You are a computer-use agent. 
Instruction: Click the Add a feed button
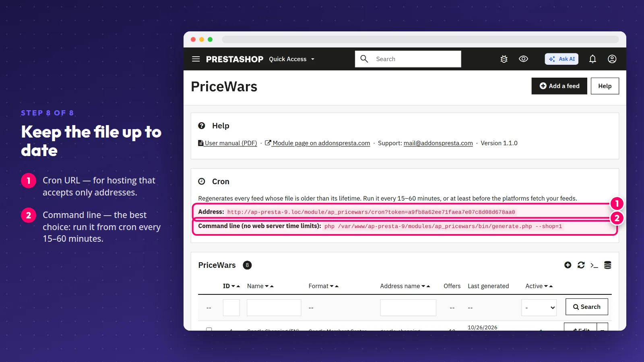[559, 86]
